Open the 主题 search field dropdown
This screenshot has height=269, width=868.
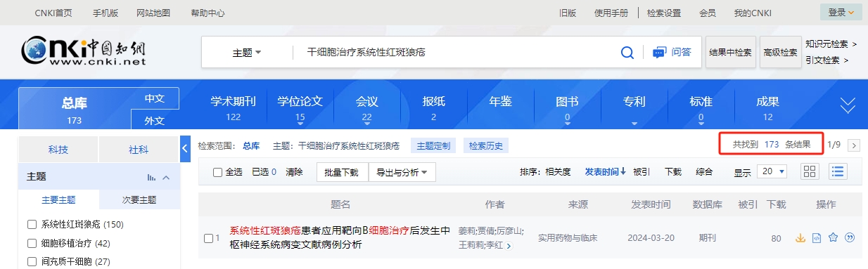247,53
